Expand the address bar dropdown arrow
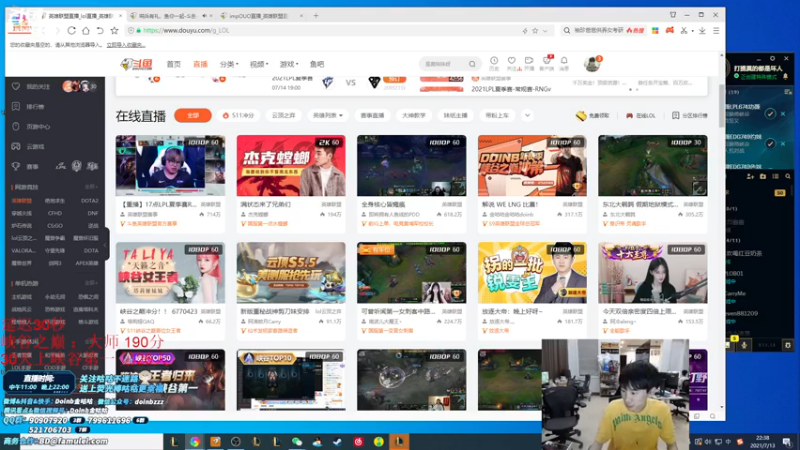This screenshot has width=800, height=450. [545, 31]
